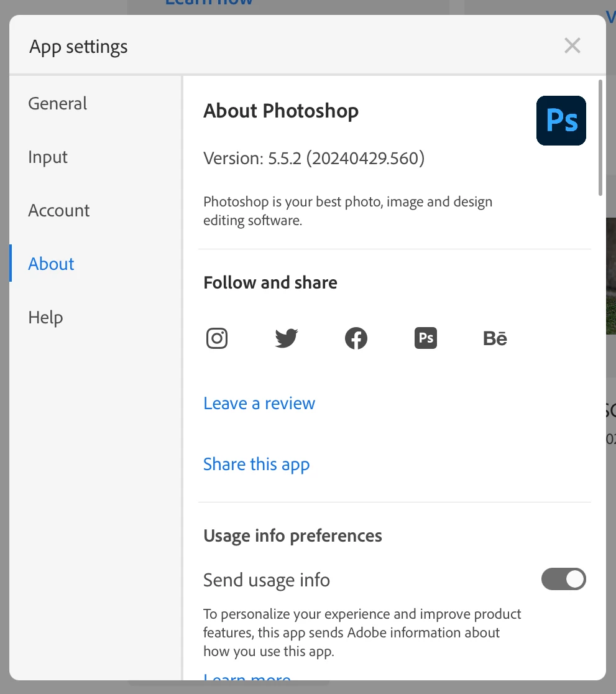
Task: Click the small Ps icon under Follow and share
Action: click(x=426, y=338)
